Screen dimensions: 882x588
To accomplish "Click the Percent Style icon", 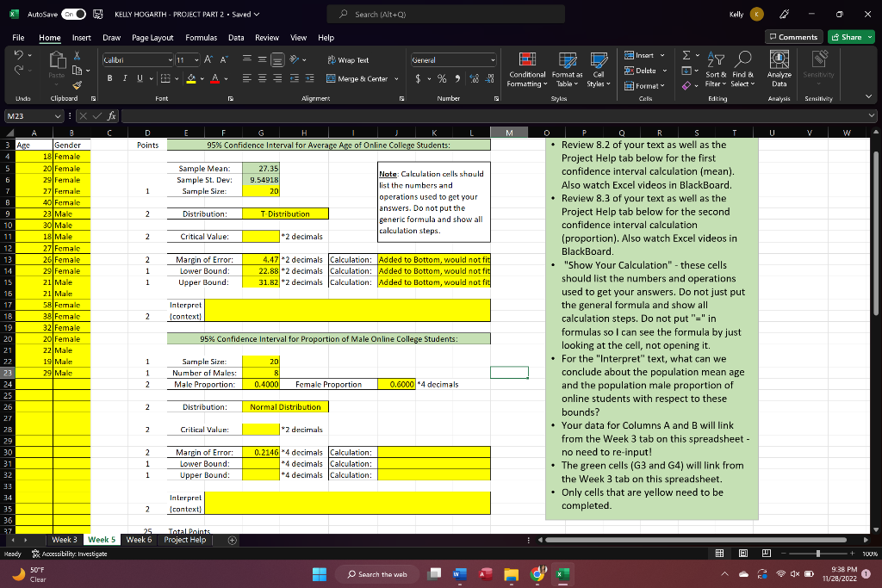I will point(442,78).
